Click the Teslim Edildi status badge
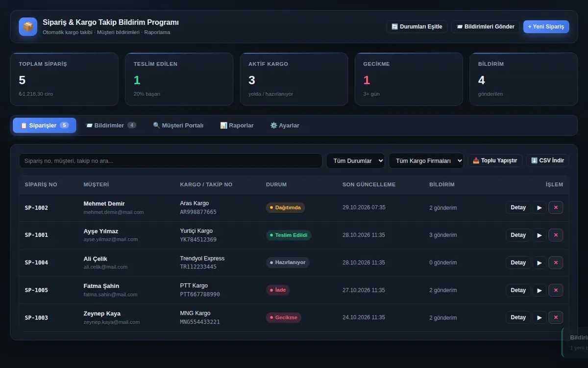The height and width of the screenshot is (368, 588). pos(289,235)
